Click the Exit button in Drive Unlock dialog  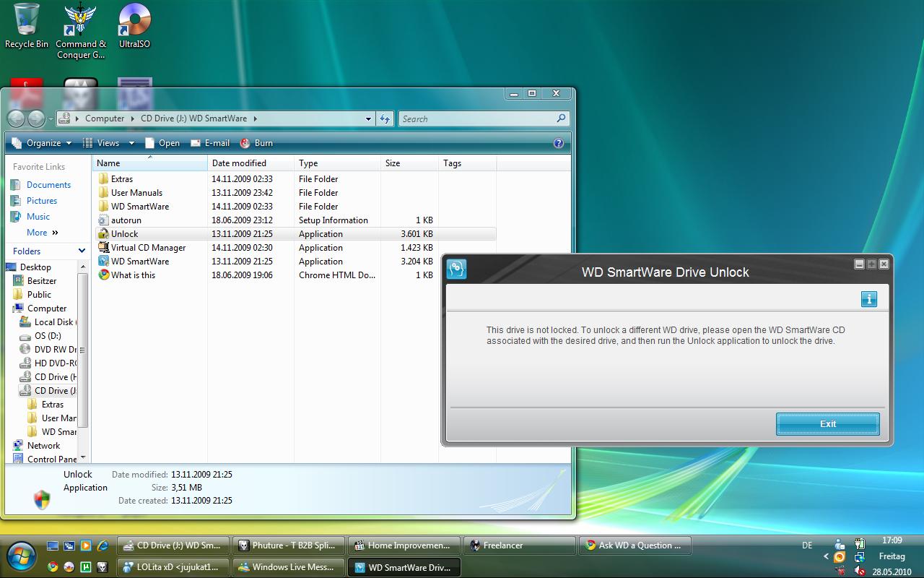(x=828, y=424)
